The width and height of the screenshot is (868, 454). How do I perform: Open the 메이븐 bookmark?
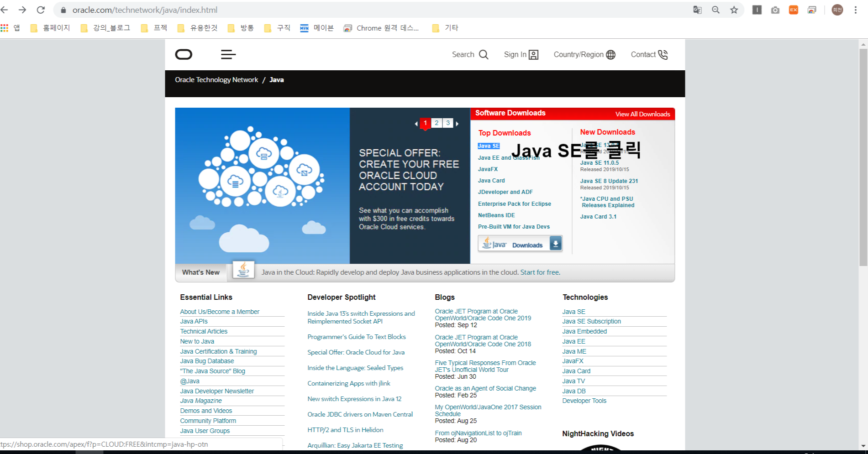click(x=317, y=28)
